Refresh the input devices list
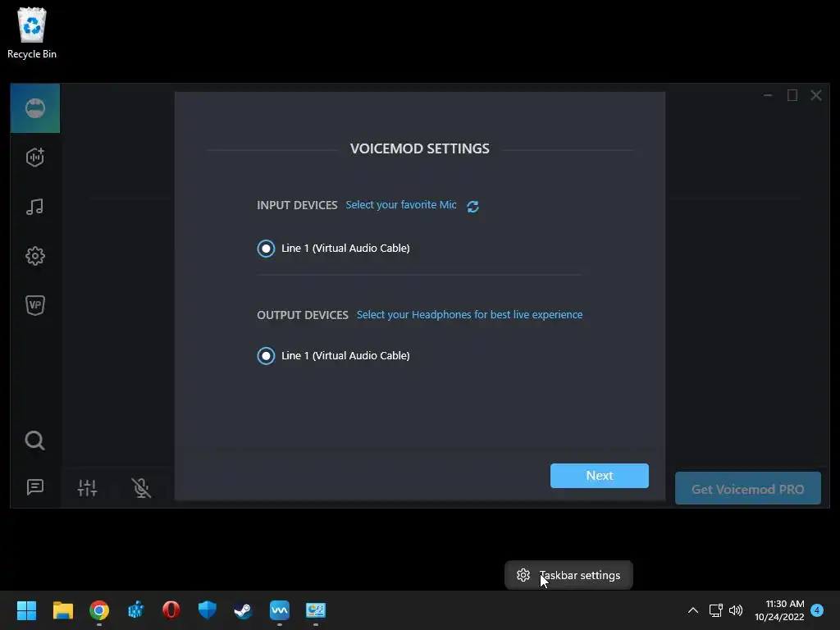This screenshot has width=840, height=630. [472, 206]
